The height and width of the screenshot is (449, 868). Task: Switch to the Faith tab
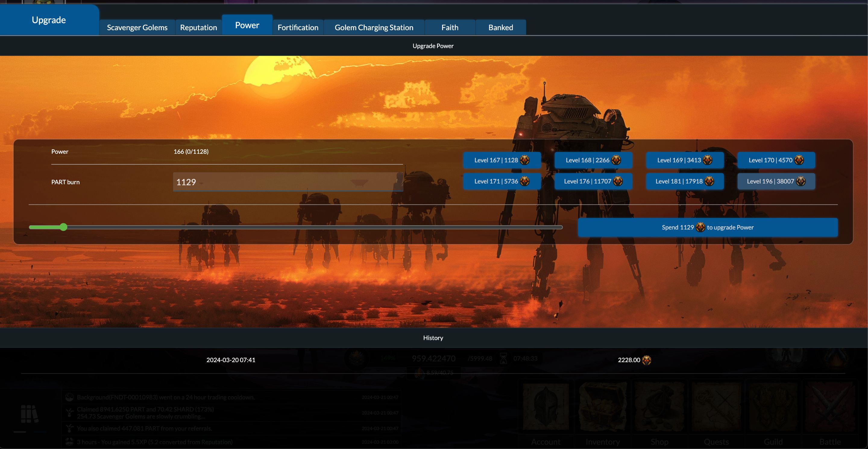coord(450,27)
